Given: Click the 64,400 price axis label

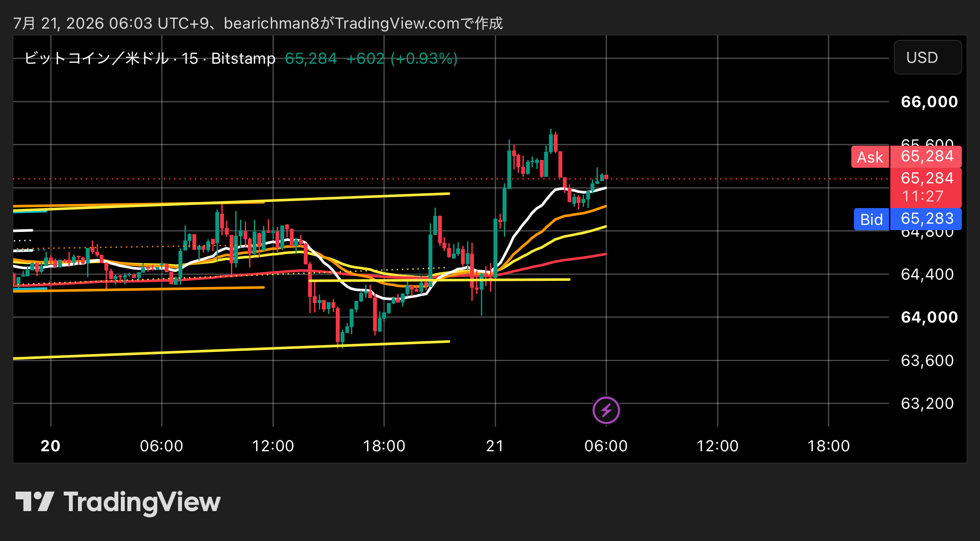Looking at the screenshot, I should 927,274.
